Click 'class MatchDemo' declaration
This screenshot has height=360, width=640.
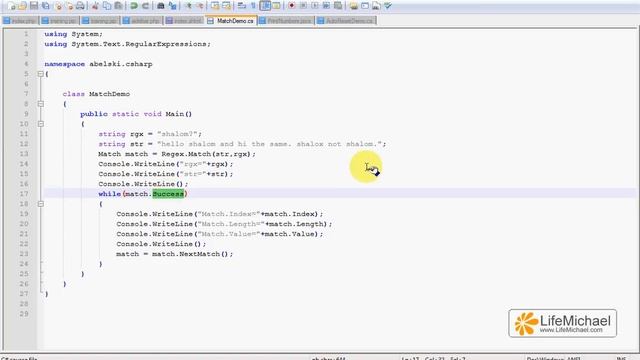pyautogui.click(x=96, y=94)
